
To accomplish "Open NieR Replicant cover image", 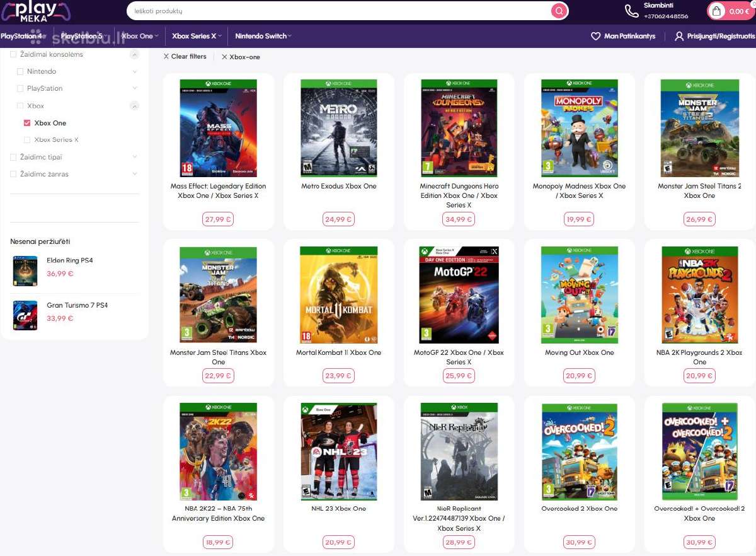I will point(459,451).
